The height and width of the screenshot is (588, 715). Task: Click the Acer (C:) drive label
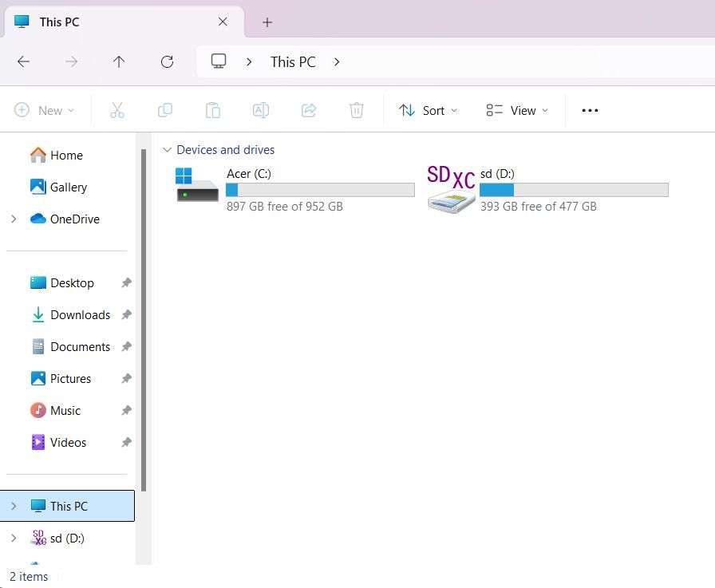pos(248,174)
